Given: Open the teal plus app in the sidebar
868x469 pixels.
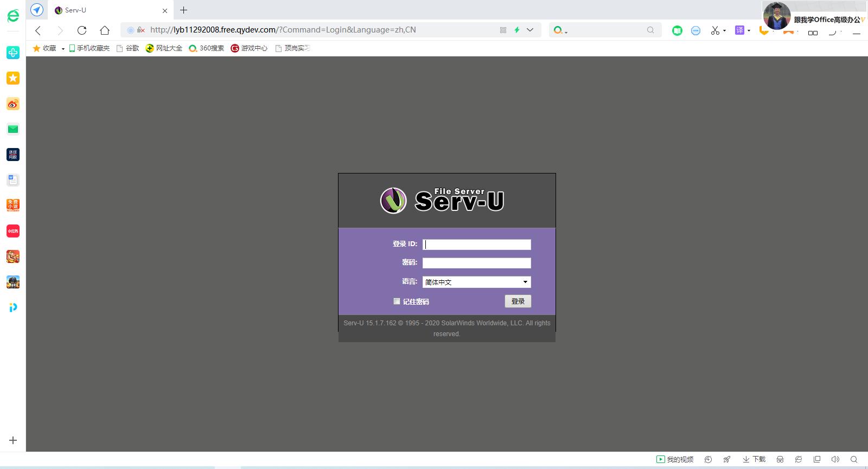Looking at the screenshot, I should pos(13,53).
